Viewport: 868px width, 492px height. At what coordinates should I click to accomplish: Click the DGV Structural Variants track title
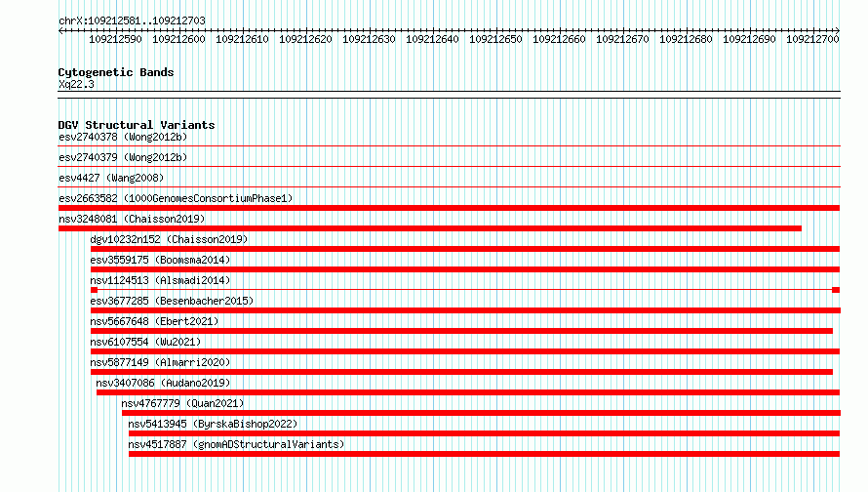pyautogui.click(x=137, y=125)
